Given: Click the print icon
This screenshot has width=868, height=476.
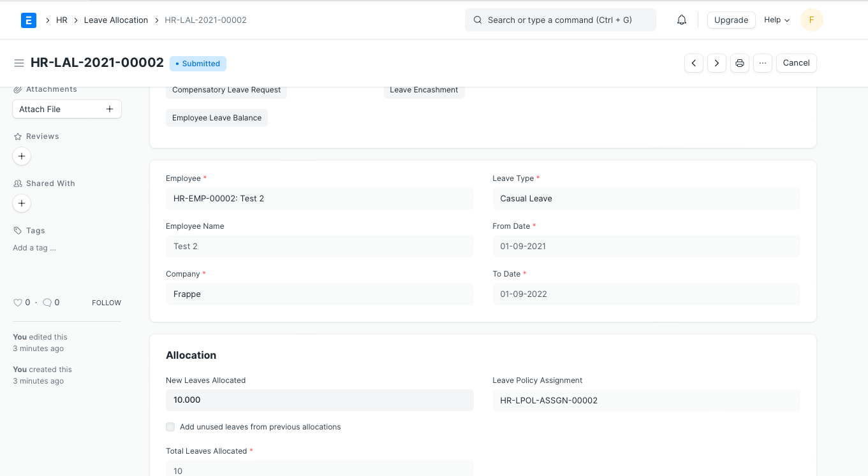Looking at the screenshot, I should pyautogui.click(x=739, y=63).
